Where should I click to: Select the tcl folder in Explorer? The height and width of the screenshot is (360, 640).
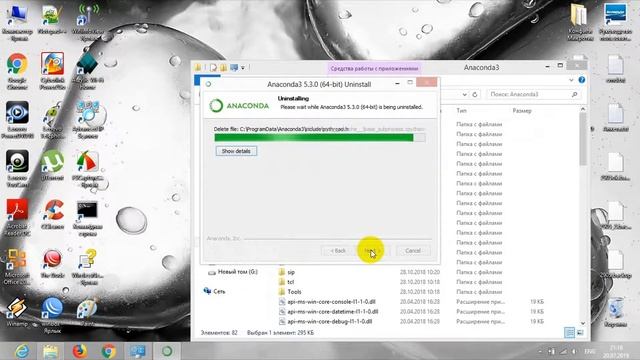point(291,282)
